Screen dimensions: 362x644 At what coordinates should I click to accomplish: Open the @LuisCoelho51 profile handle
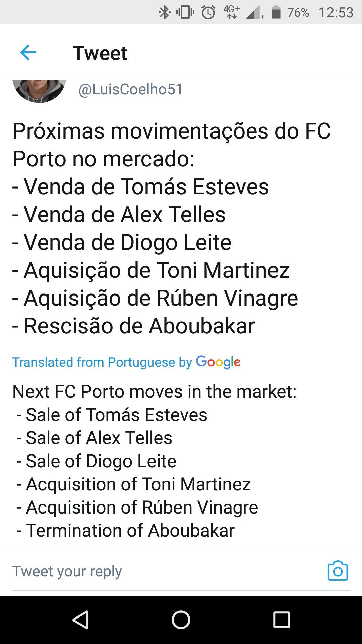(130, 90)
